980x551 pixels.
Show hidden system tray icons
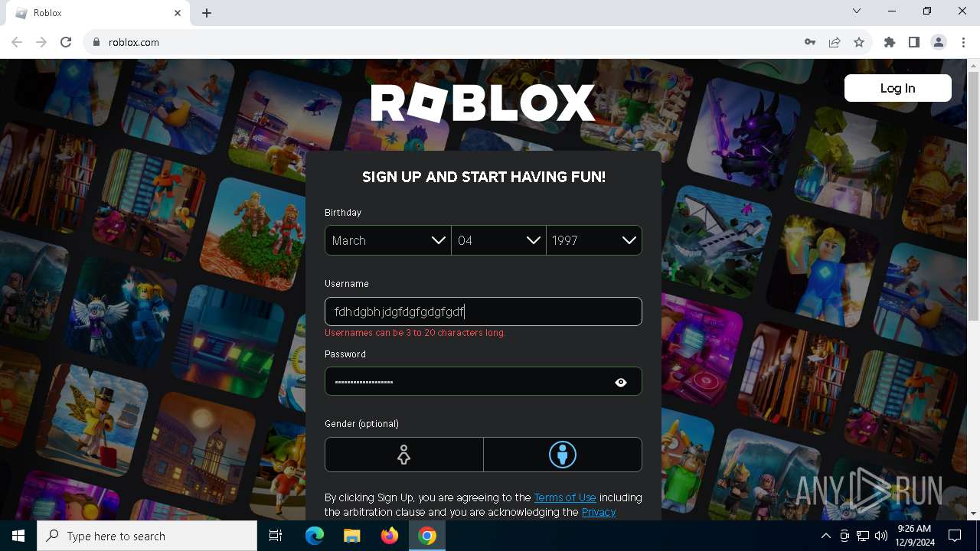click(825, 536)
